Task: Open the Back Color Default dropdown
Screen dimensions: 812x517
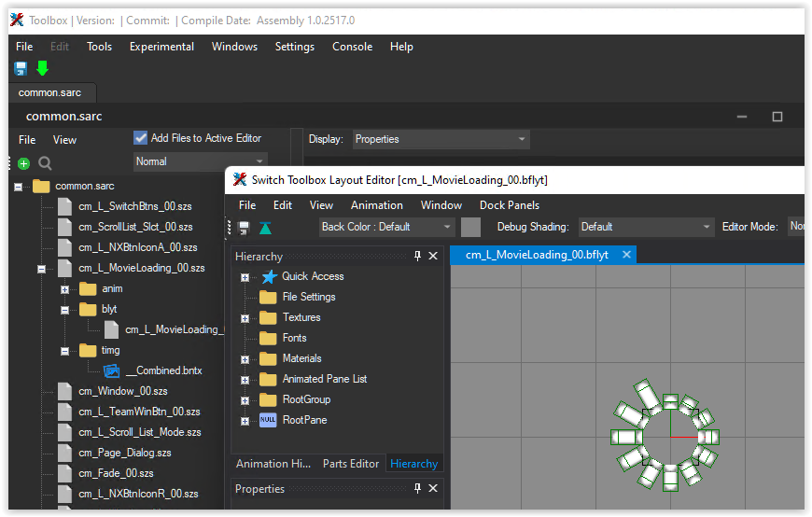Action: (x=386, y=227)
